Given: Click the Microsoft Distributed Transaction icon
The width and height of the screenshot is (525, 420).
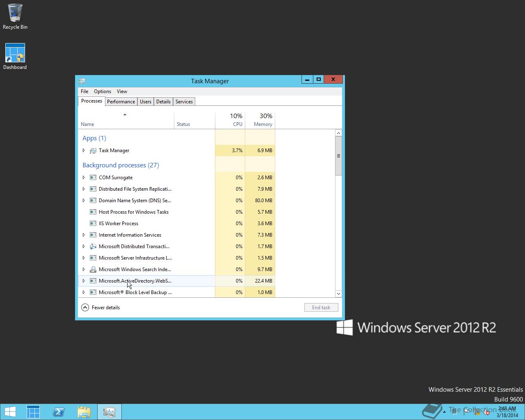Looking at the screenshot, I should [x=93, y=247].
